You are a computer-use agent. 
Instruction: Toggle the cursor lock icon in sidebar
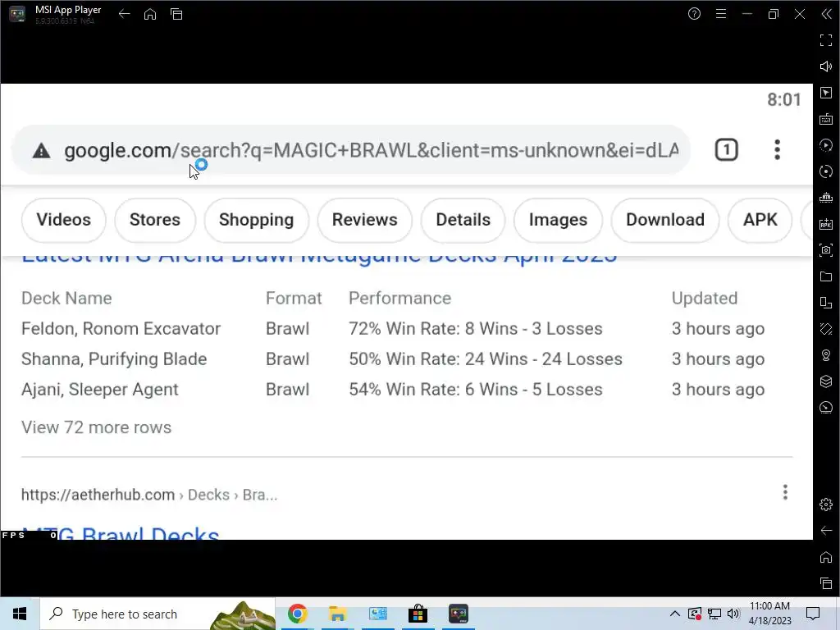click(826, 93)
